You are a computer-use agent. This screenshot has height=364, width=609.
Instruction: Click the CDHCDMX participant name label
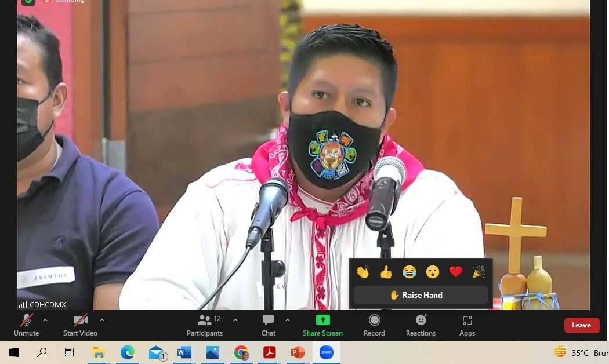[x=48, y=305]
